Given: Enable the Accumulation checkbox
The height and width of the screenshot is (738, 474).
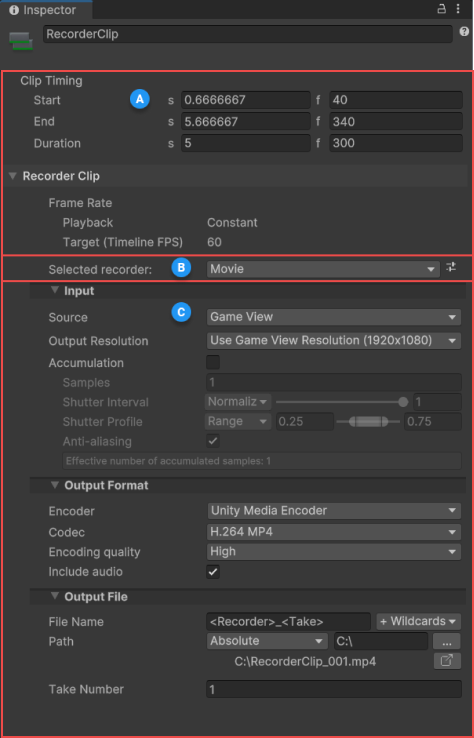Looking at the screenshot, I should (x=213, y=362).
